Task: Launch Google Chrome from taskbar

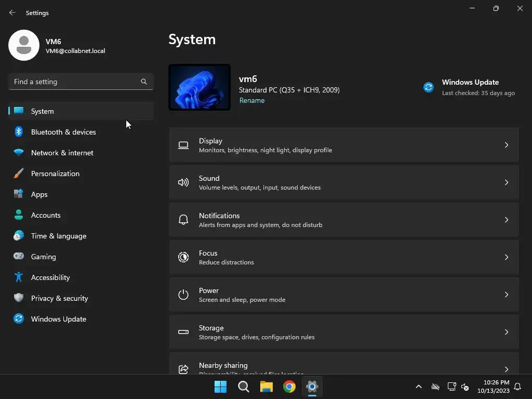Action: coord(289,387)
